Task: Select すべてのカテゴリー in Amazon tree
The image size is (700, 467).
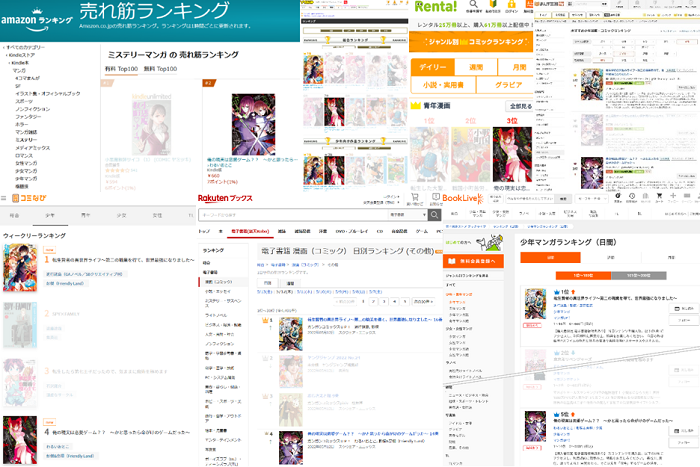Action: click(25, 47)
